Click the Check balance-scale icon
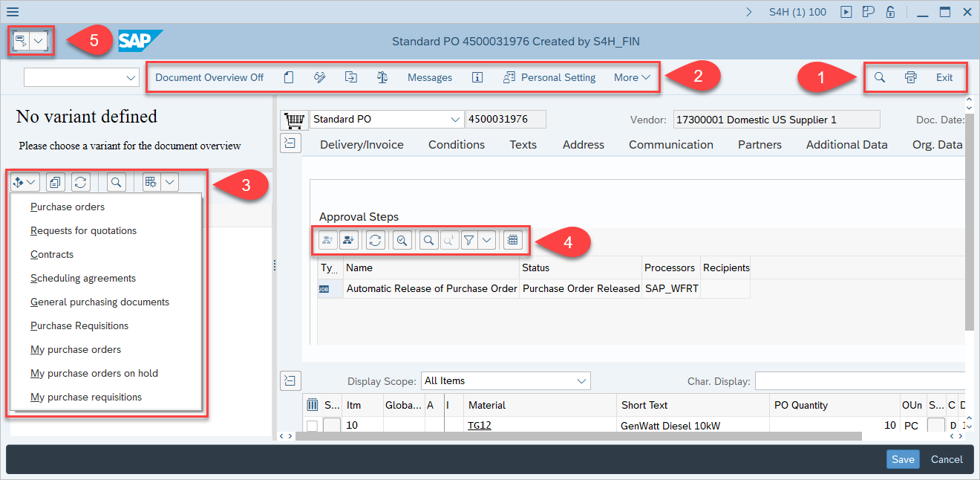The height and width of the screenshot is (480, 980). tap(382, 77)
